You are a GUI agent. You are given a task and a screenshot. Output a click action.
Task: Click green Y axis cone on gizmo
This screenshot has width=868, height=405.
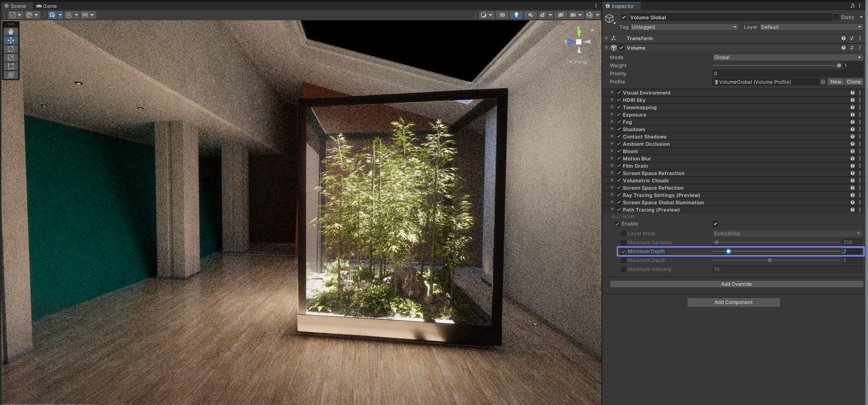tap(579, 33)
